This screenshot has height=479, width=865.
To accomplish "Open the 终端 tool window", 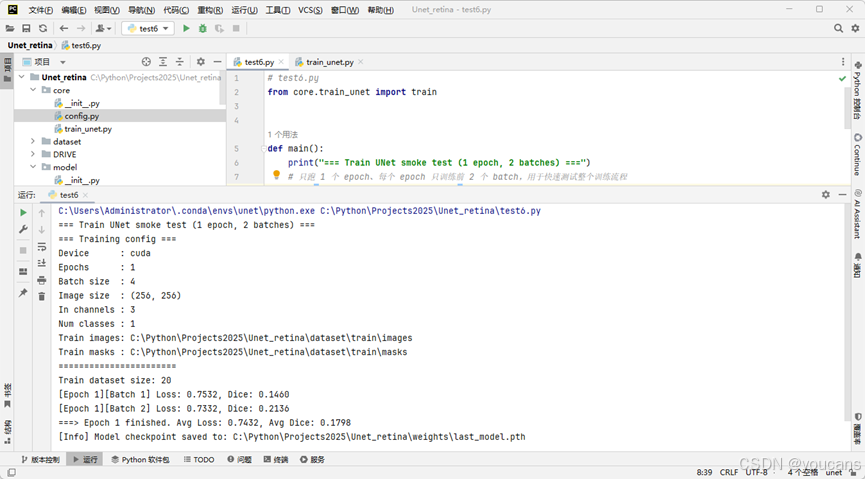I will [276, 459].
